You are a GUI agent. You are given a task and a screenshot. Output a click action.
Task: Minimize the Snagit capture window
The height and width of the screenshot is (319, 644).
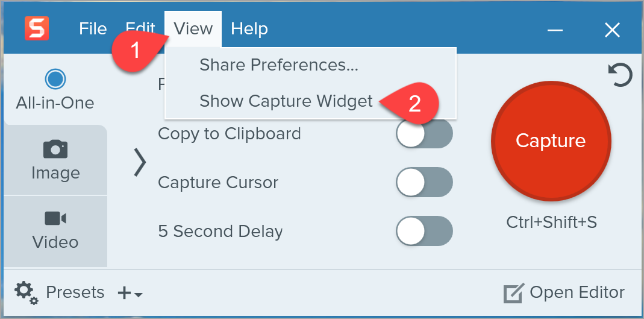(x=555, y=30)
